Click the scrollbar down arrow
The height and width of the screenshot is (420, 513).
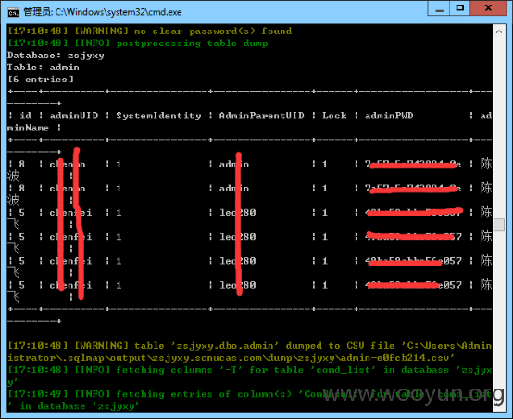[x=499, y=405]
